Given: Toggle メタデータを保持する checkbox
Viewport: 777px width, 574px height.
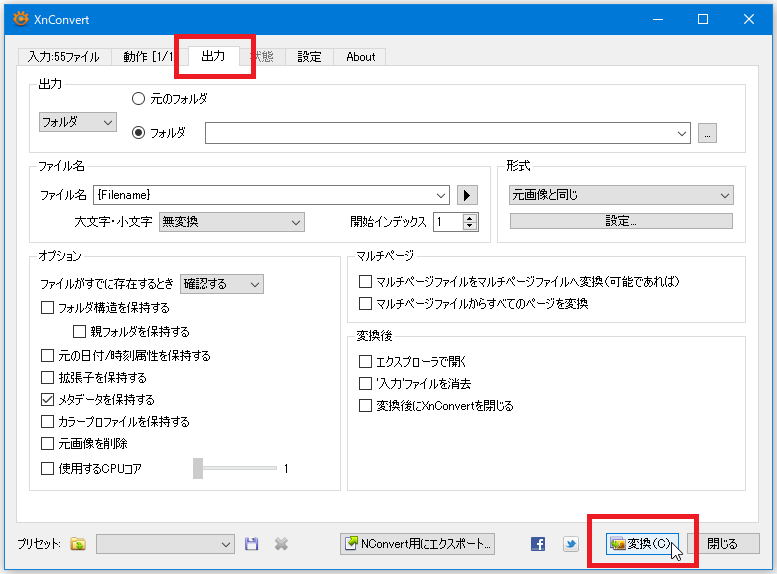Looking at the screenshot, I should [x=48, y=400].
